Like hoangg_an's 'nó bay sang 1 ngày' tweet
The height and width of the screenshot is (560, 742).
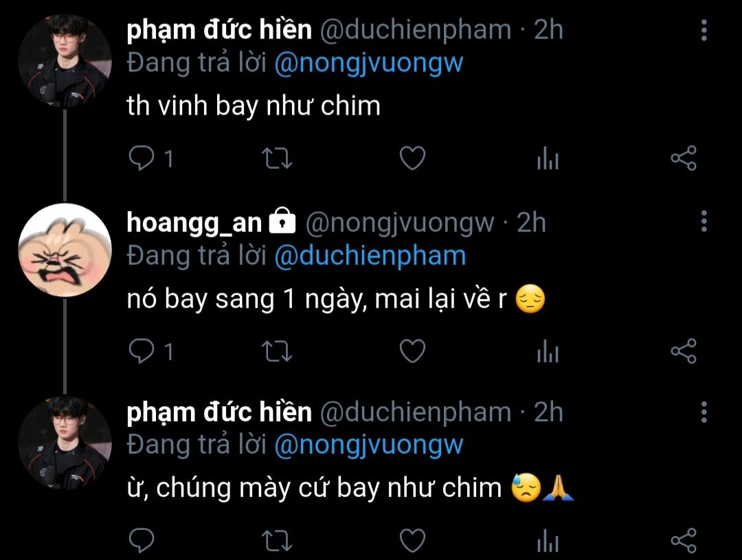pyautogui.click(x=412, y=351)
